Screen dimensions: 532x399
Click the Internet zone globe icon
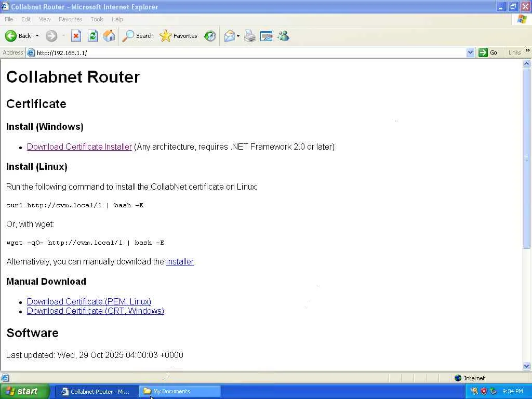(458, 378)
